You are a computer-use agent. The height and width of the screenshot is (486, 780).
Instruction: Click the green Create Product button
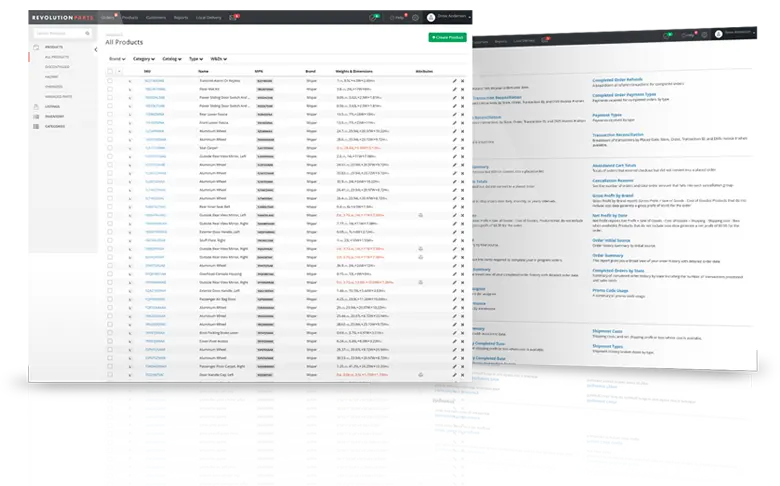(x=447, y=37)
